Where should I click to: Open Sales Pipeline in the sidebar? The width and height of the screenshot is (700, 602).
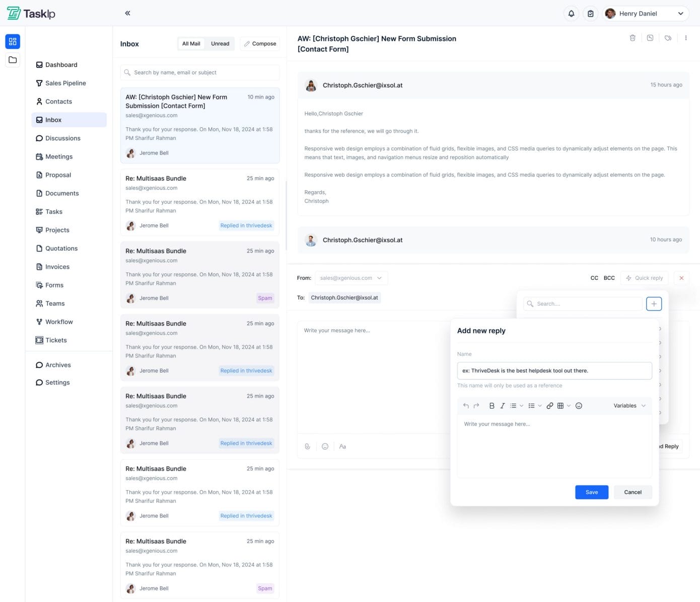pos(65,83)
